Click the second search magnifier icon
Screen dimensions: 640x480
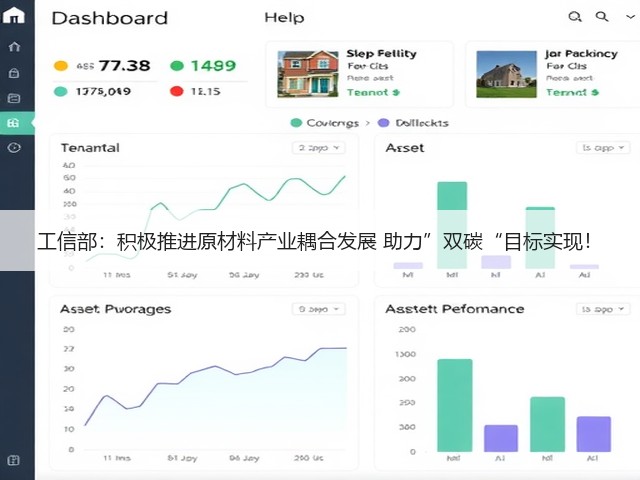point(602,16)
